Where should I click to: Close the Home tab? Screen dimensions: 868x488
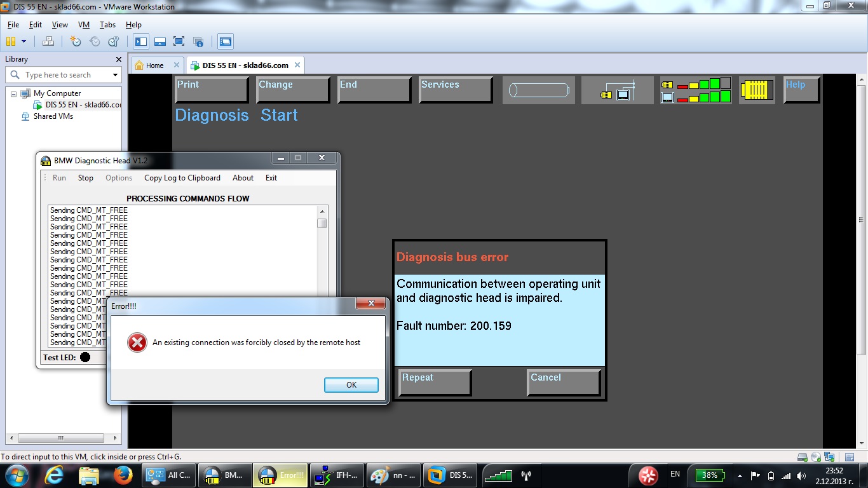177,65
